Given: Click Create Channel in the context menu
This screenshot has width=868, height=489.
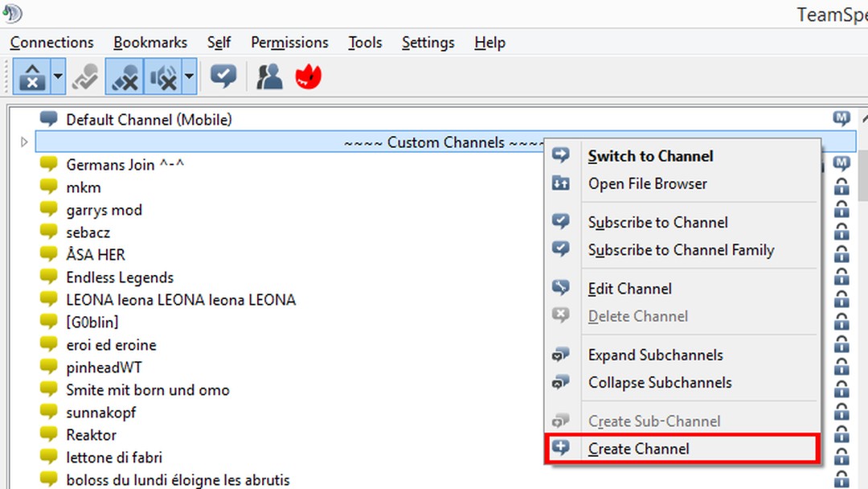Looking at the screenshot, I should pos(640,449).
